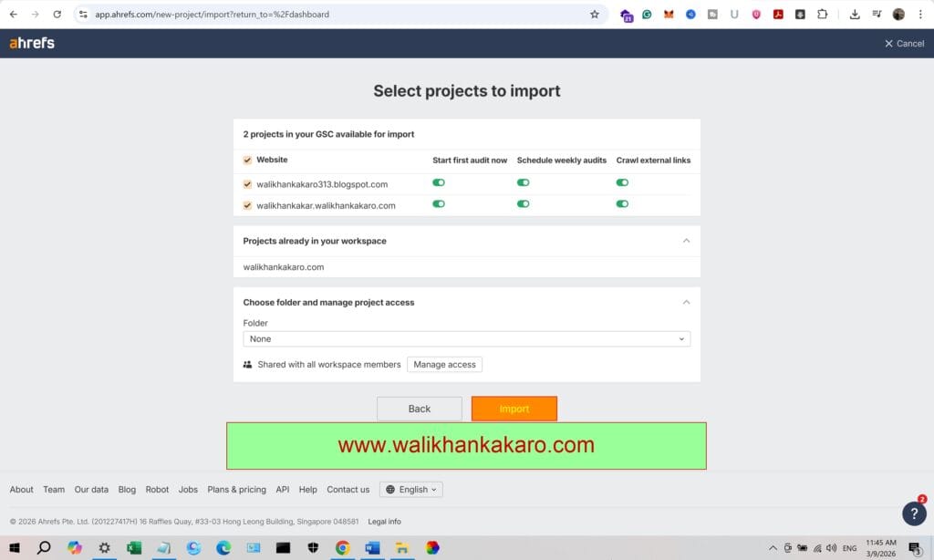Click the Ahrefs logo
Screen dimensions: 934x560
click(32, 43)
